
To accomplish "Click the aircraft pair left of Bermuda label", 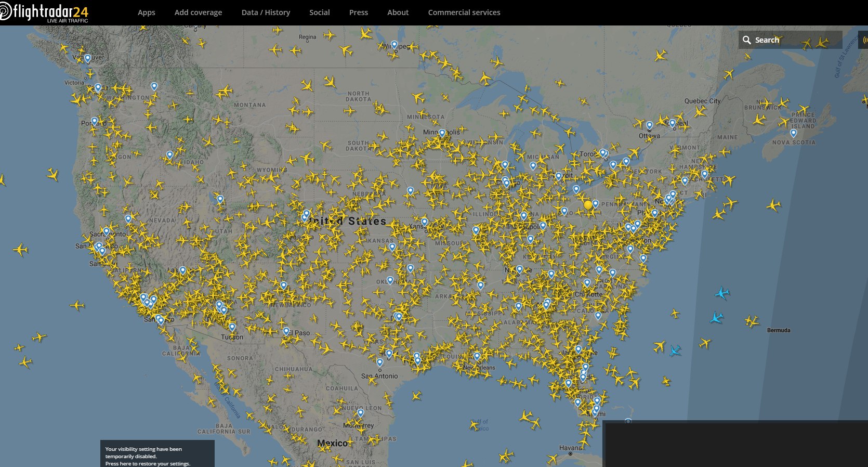I will [x=752, y=321].
